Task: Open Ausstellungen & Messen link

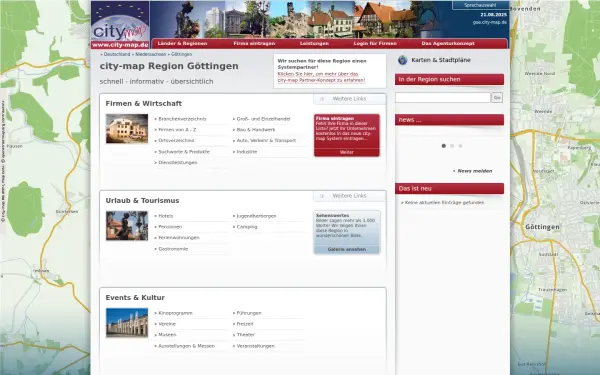Action: 186,346
